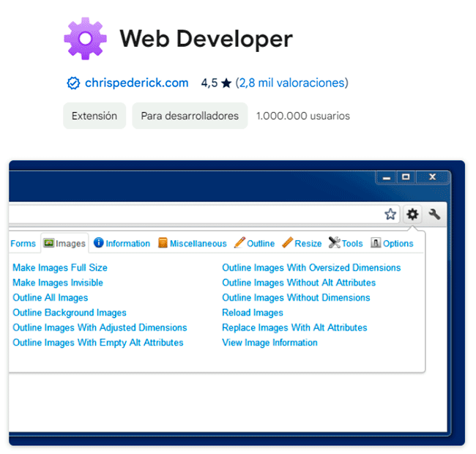
Task: Choose Replace Images With Alt Attributes
Action: pyautogui.click(x=295, y=327)
